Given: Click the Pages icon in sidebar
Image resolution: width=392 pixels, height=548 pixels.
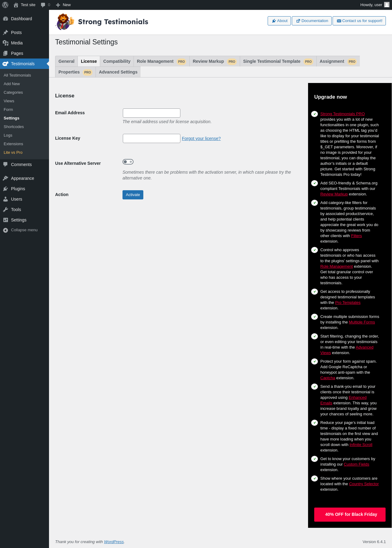Looking at the screenshot, I should point(6,53).
